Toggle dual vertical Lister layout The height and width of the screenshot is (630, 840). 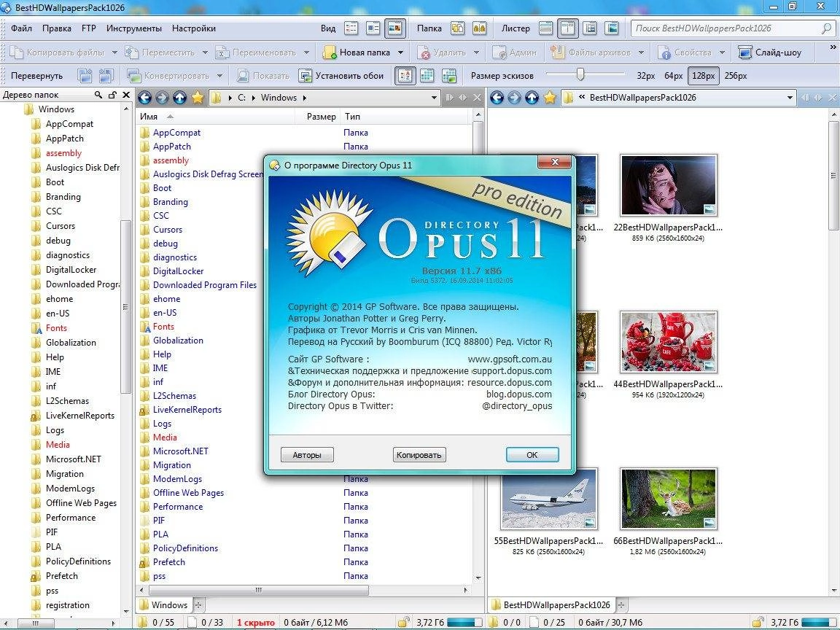point(567,28)
